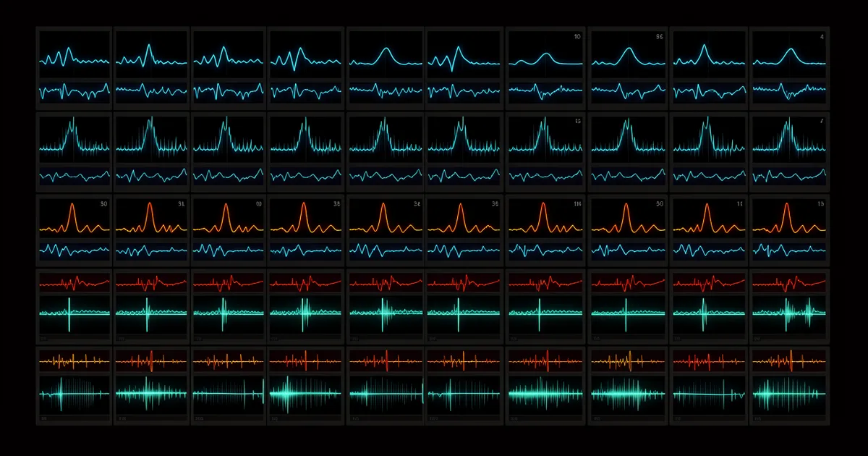The height and width of the screenshot is (456, 868).
Task: Open the orange peak panel numbered 31
Action: coord(151,229)
